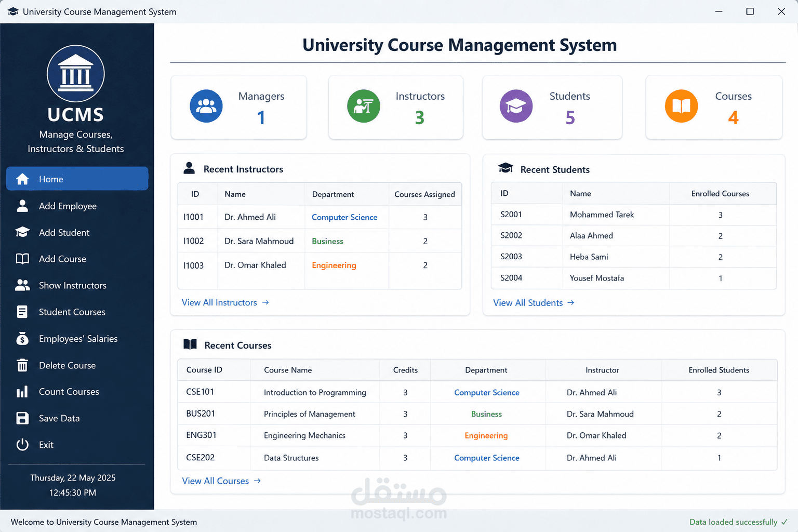Select the Students summary card
The image size is (798, 532).
(552, 107)
